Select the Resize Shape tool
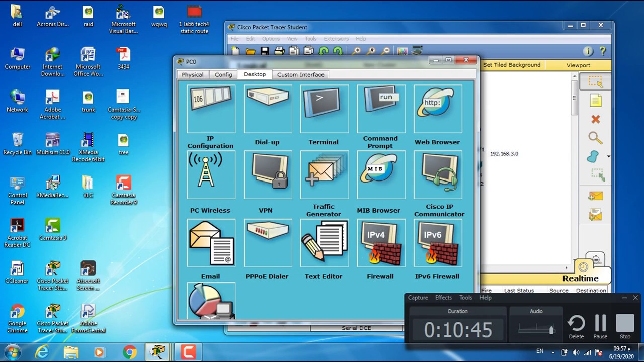This screenshot has width=644, height=362. pyautogui.click(x=597, y=175)
